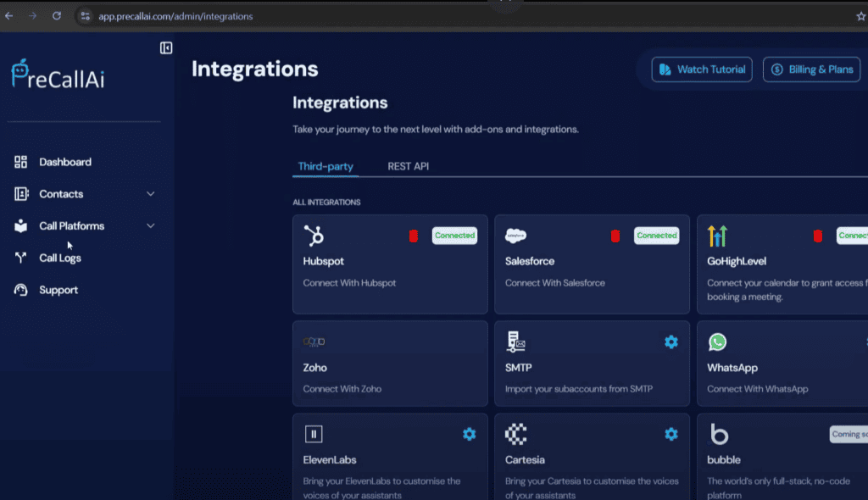Click the "Connect With WhatsApp" text
The height and width of the screenshot is (500, 868).
[x=757, y=389]
